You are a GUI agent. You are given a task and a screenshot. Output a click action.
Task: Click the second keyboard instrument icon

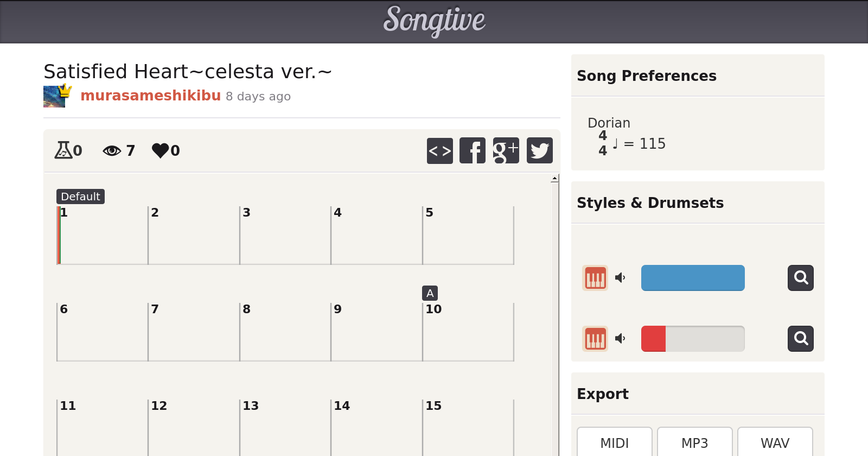click(x=595, y=339)
